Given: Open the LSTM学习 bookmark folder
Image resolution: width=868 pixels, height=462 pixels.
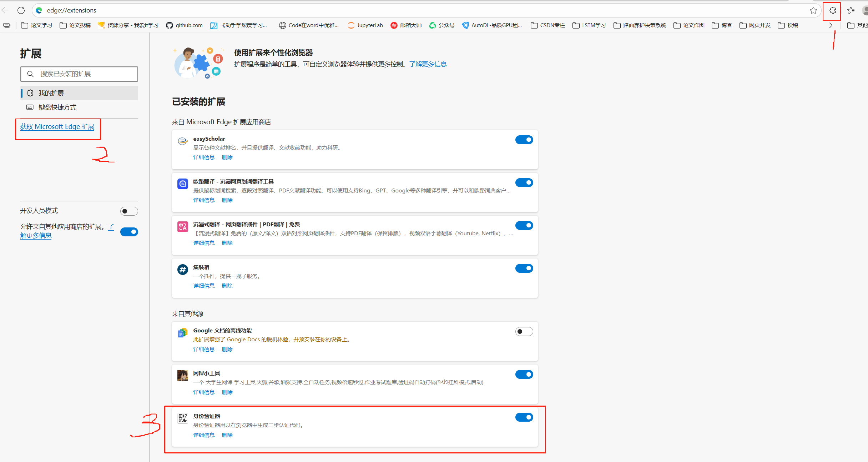Looking at the screenshot, I should 589,25.
